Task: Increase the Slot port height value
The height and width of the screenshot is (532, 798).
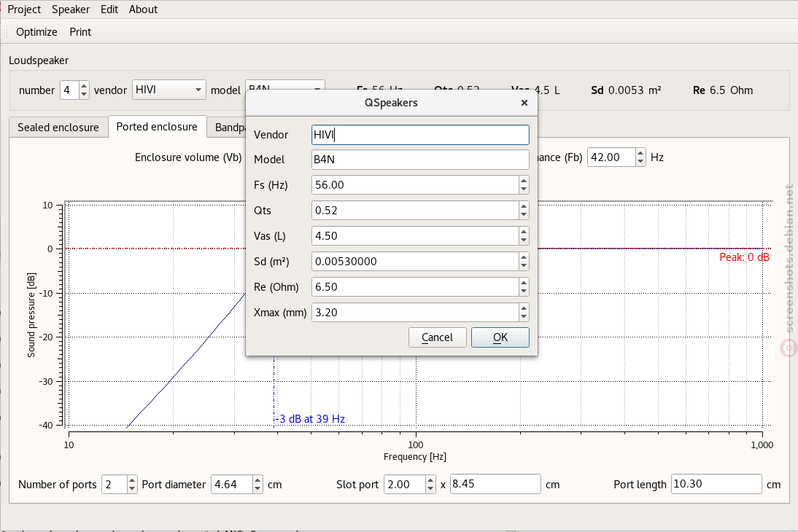Action: pos(430,480)
